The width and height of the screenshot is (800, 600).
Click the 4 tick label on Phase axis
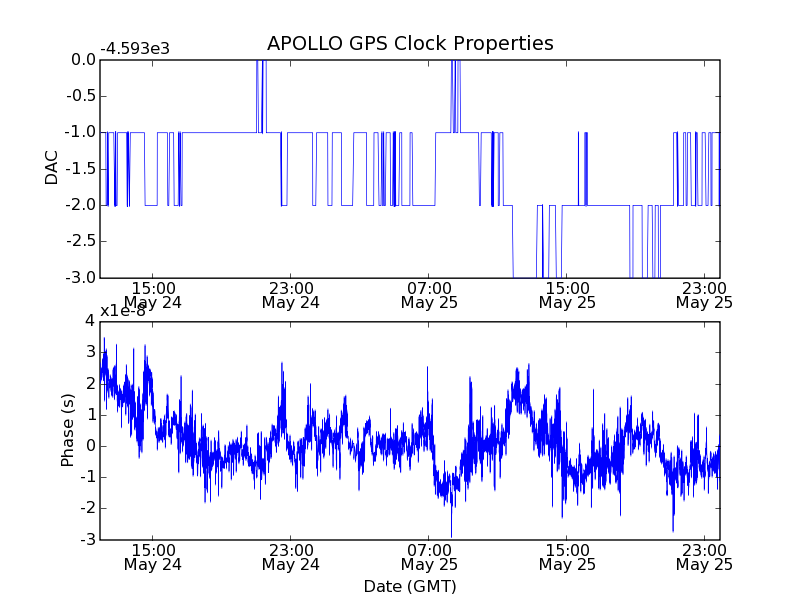point(90,321)
